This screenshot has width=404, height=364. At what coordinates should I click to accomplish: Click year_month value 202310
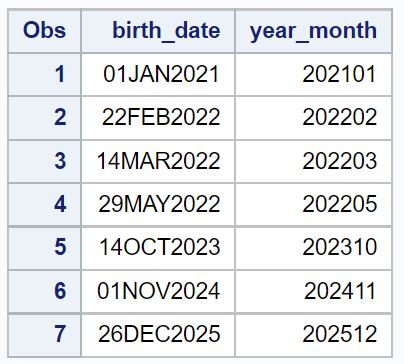[x=313, y=248]
